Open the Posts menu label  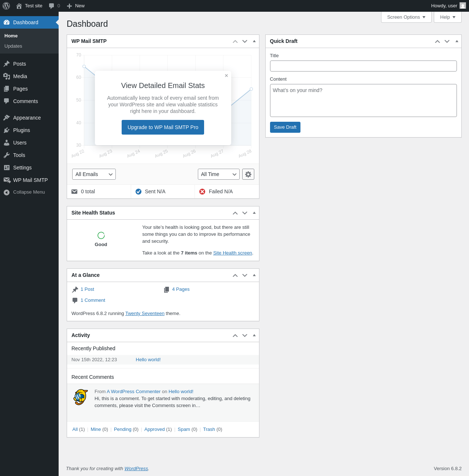tap(19, 64)
